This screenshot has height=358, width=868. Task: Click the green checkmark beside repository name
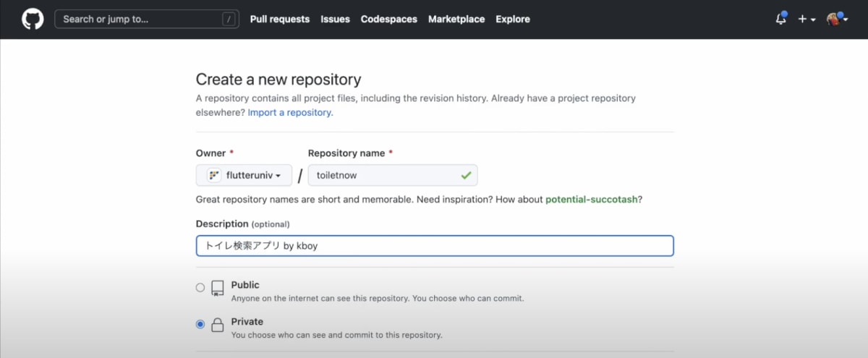point(466,175)
